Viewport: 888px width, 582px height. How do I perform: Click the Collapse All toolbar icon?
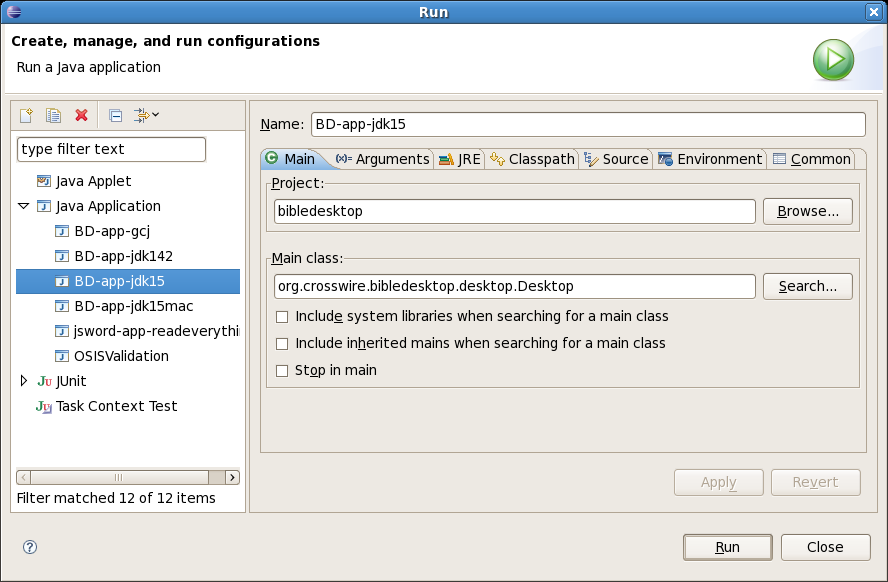[115, 116]
